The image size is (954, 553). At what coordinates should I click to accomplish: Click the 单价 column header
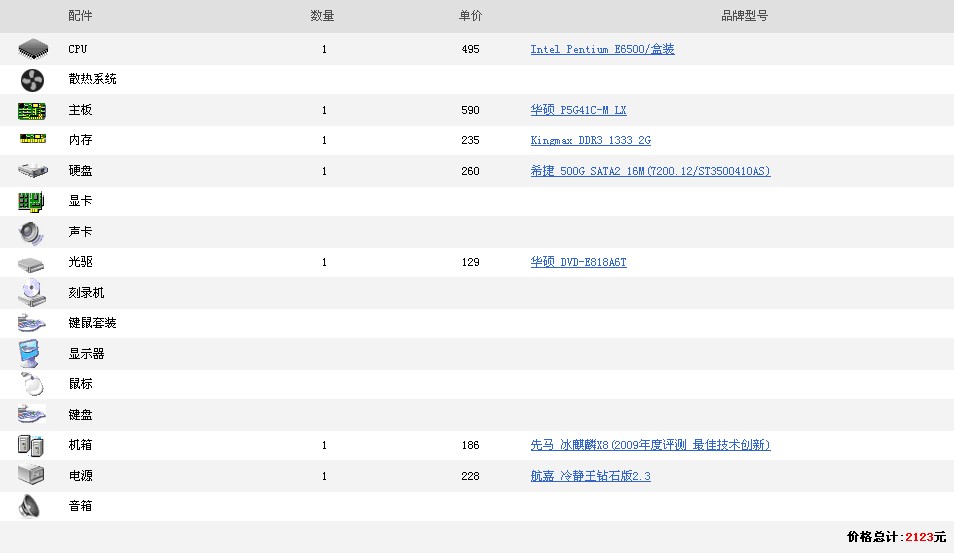470,16
